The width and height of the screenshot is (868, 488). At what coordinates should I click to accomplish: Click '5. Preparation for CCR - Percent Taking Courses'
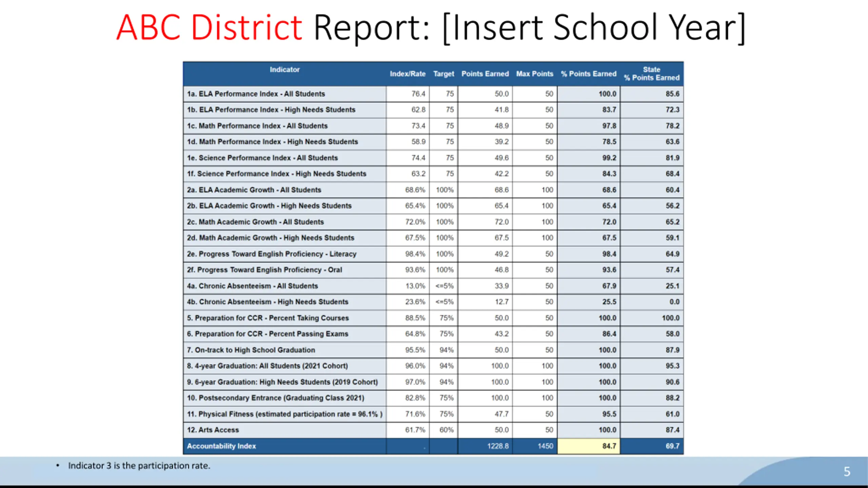click(268, 318)
